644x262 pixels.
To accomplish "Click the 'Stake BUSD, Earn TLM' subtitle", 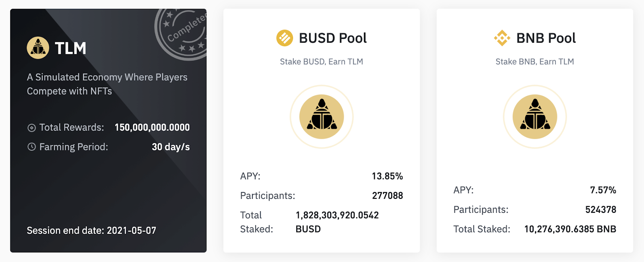I will [322, 62].
